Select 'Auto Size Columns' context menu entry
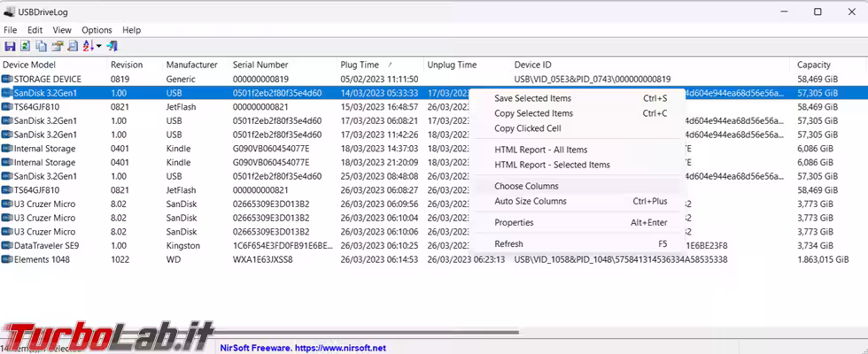The width and height of the screenshot is (868, 354). click(530, 201)
